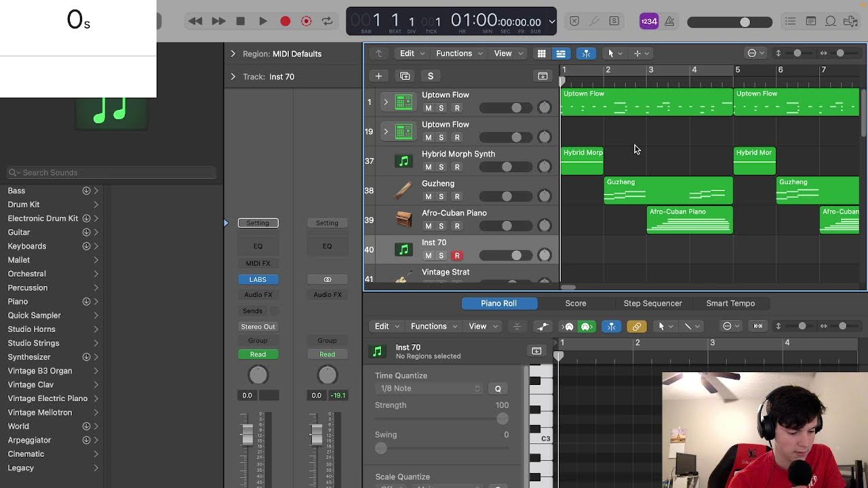Toggle MIDI In in the Piano Roll
The width and height of the screenshot is (868, 488).
(569, 327)
